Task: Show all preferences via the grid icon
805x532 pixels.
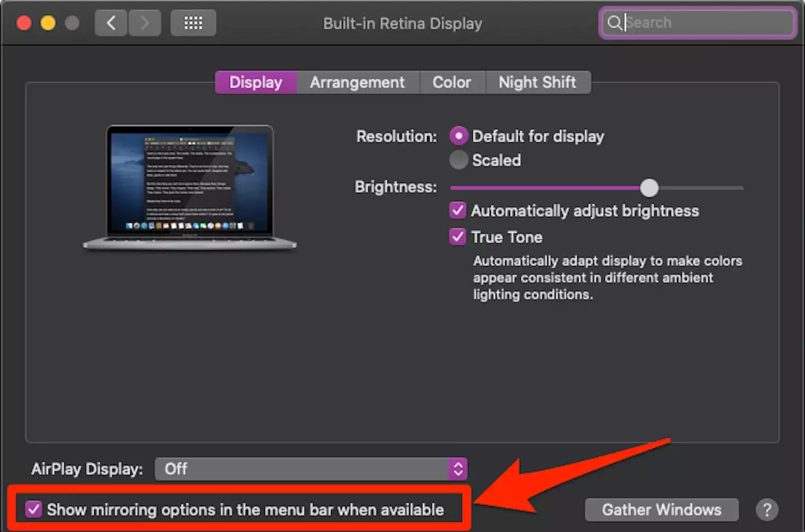Action: pos(193,23)
